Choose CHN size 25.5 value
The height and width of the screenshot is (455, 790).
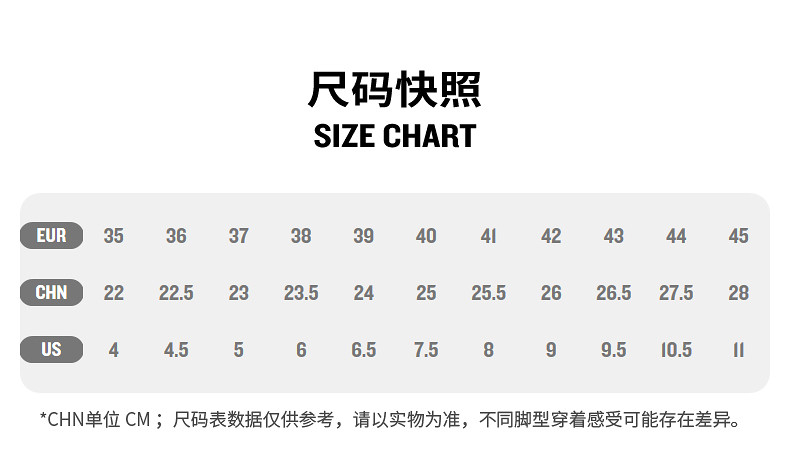tap(488, 293)
